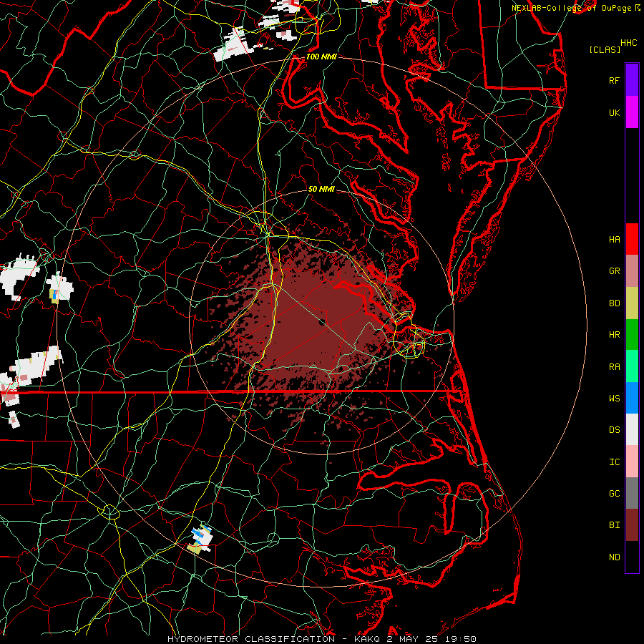Click the KAKQ radar site identifier
This screenshot has height=644, width=644.
pos(367,639)
